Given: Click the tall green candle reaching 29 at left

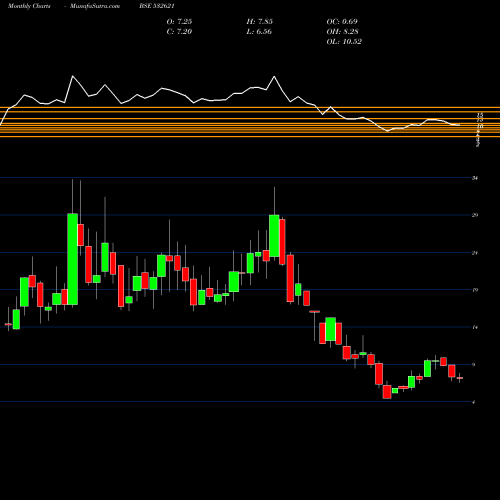Looking at the screenshot, I should pos(73,259).
